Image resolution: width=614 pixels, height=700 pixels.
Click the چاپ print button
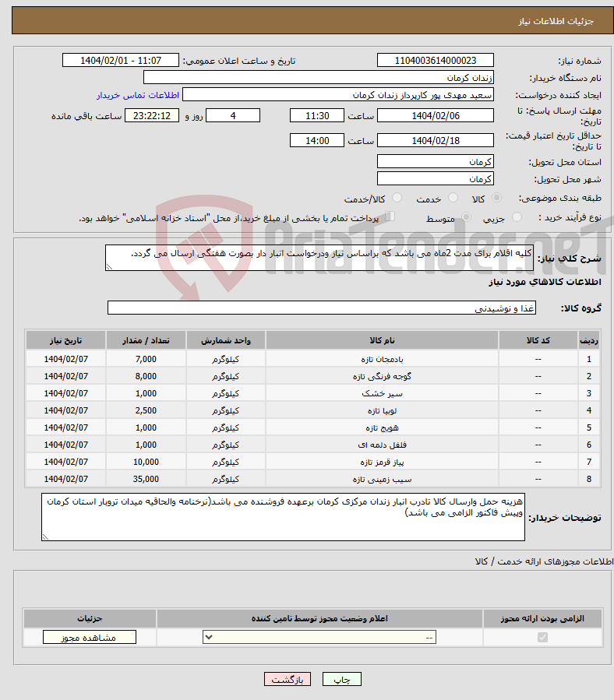[342, 679]
